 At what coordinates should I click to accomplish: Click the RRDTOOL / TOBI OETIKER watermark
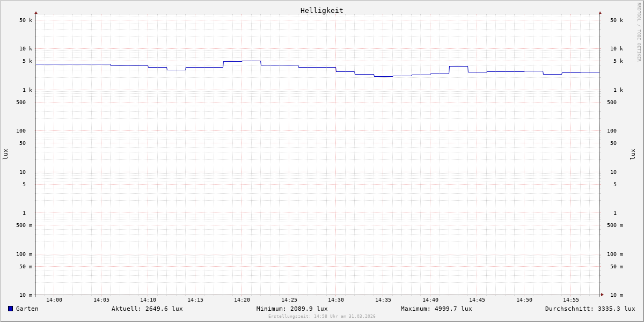point(639,32)
